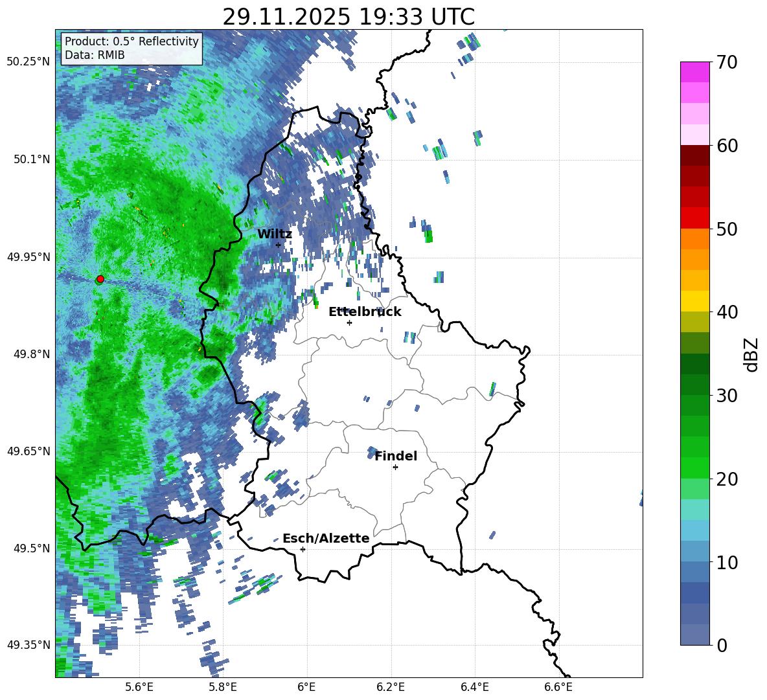Click the Findel station cross marker

coord(395,468)
